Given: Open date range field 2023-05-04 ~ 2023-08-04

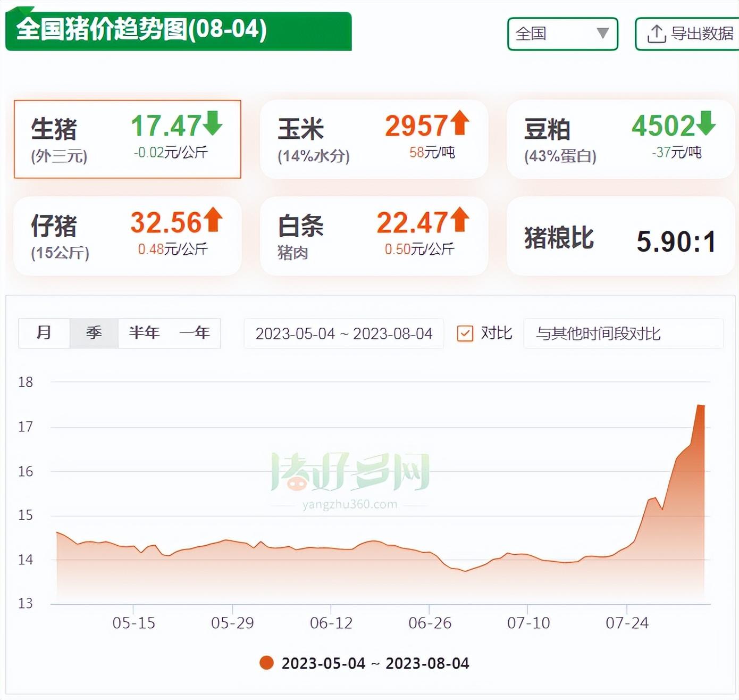Looking at the screenshot, I should pyautogui.click(x=344, y=334).
